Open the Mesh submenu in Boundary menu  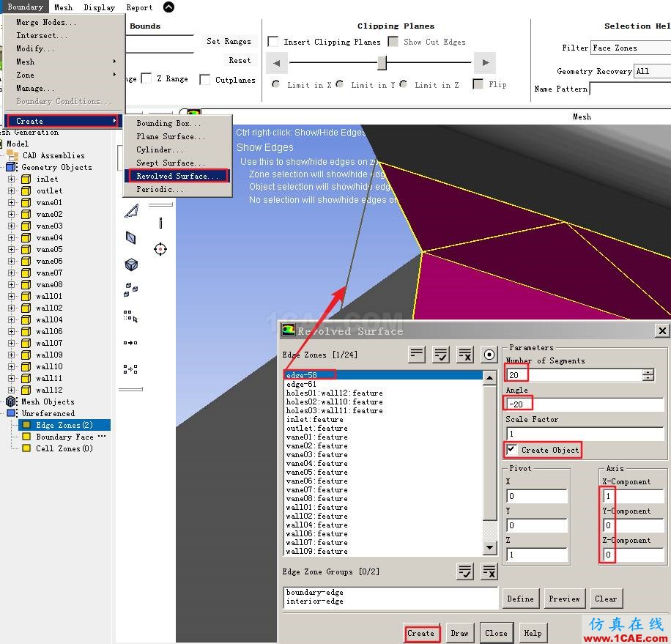[x=64, y=62]
